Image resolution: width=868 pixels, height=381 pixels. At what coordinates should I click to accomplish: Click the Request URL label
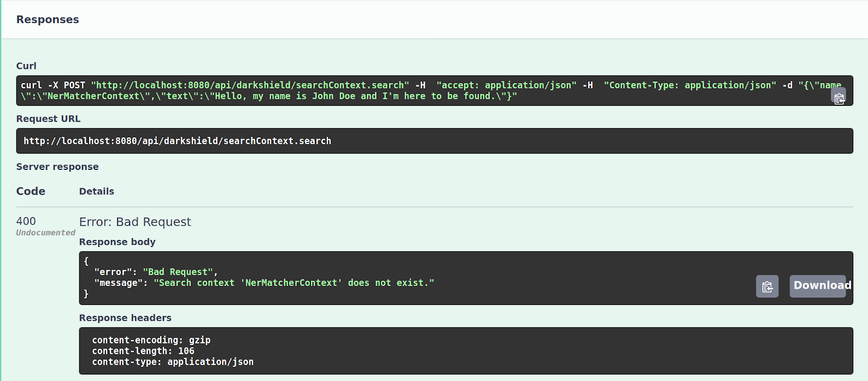tap(48, 119)
